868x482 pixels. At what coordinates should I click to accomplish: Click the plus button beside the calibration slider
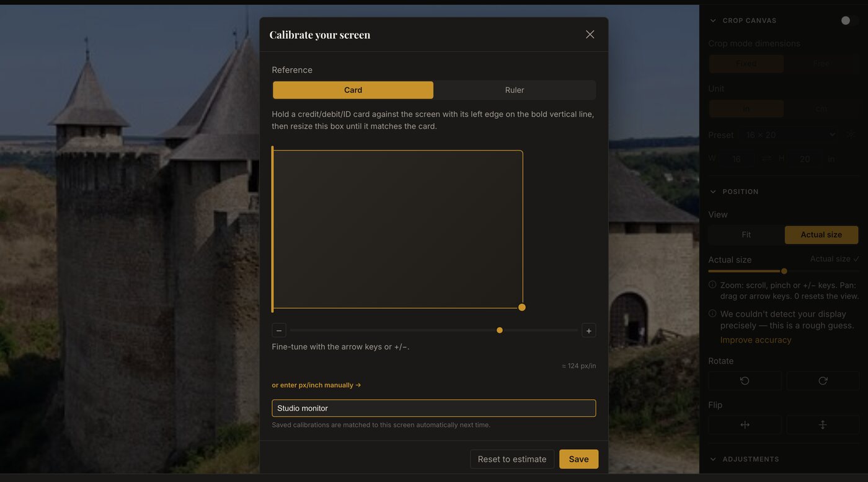coord(589,330)
